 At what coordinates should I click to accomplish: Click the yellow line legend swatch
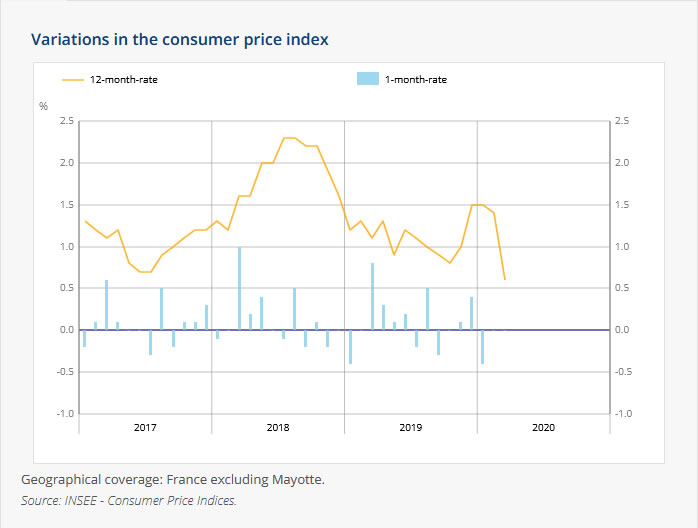pos(73,79)
